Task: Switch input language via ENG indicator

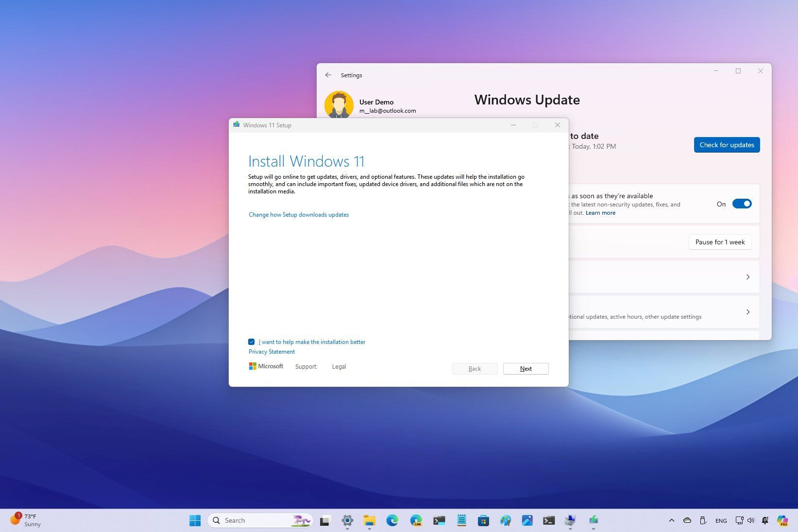Action: pyautogui.click(x=721, y=520)
